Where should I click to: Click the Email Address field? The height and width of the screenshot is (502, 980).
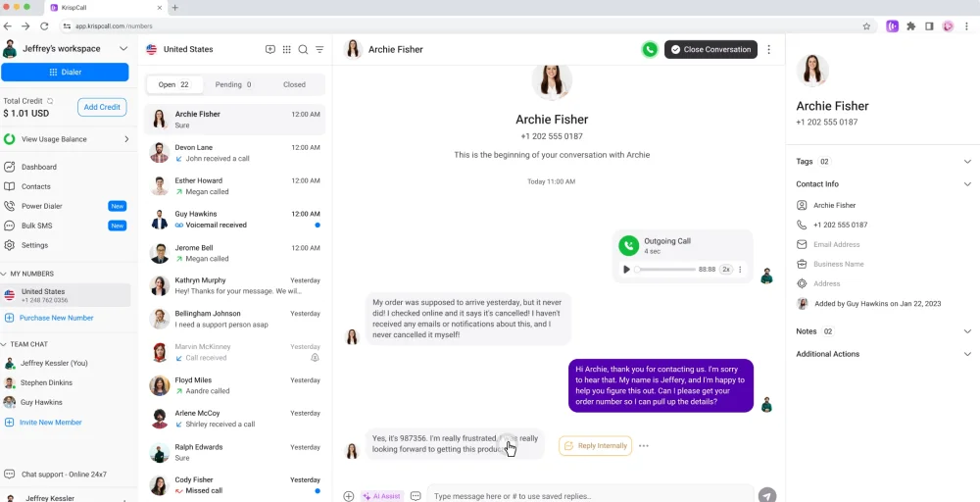click(836, 244)
